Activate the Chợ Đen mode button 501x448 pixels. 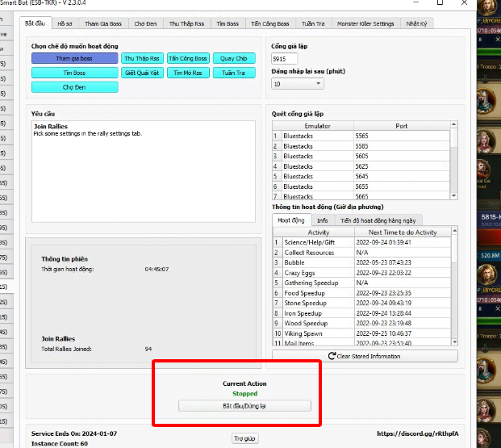74,87
